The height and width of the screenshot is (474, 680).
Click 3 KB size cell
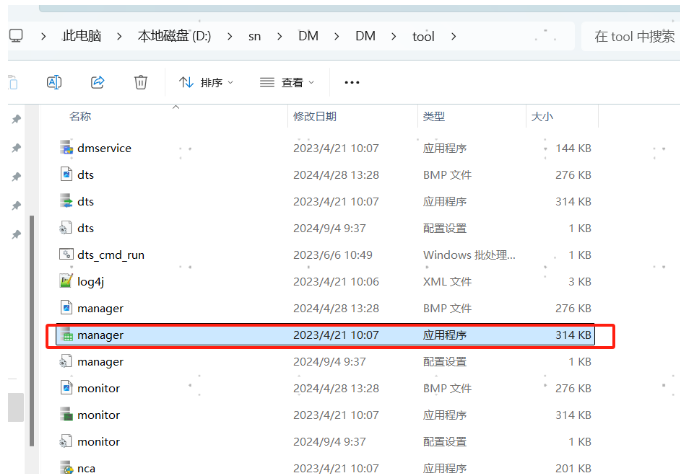pos(580,281)
